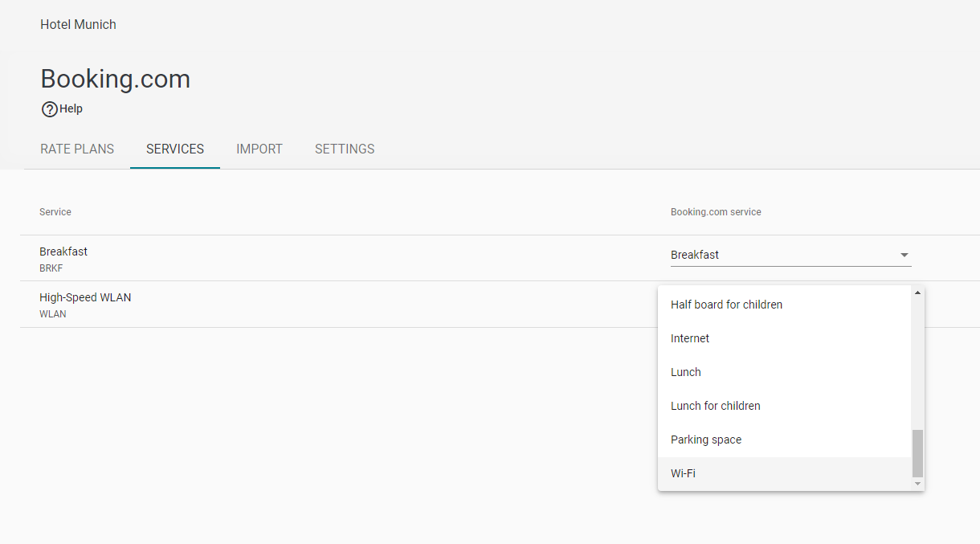Viewport: 980px width, 544px height.
Task: Click the dropdown list scrollbar thumb
Action: click(x=918, y=453)
